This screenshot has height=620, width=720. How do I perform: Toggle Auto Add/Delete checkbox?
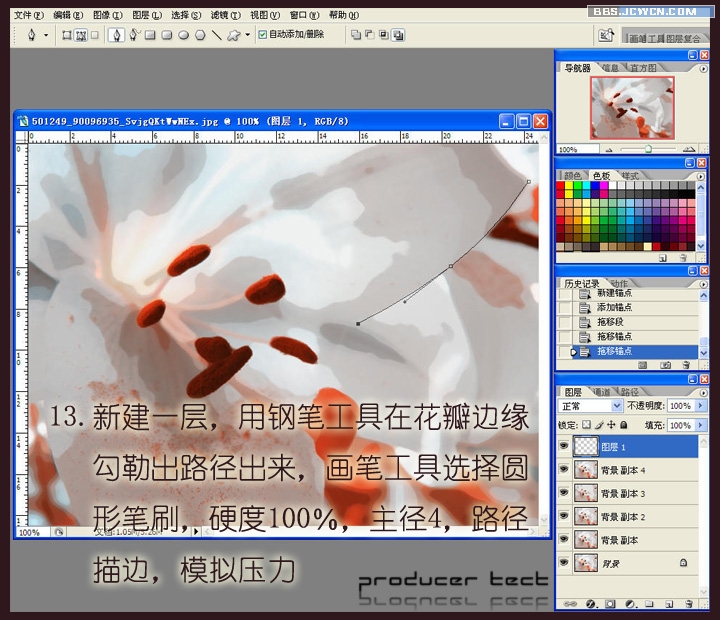[x=262, y=34]
